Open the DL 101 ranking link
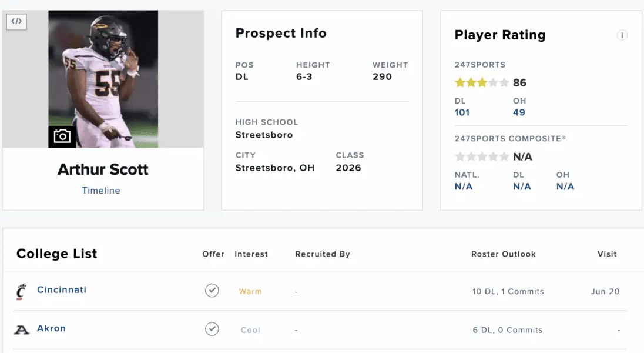Viewport: 644px width, 353px height. coord(462,112)
